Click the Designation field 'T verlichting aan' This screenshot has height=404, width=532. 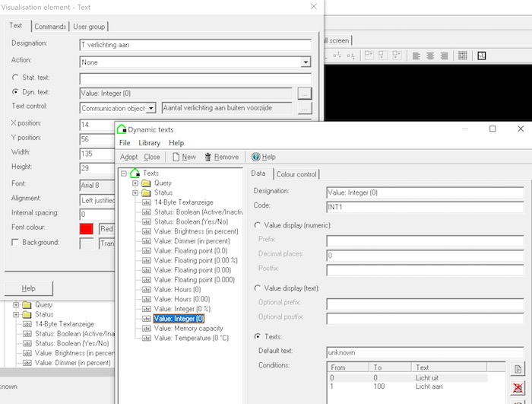tap(195, 45)
